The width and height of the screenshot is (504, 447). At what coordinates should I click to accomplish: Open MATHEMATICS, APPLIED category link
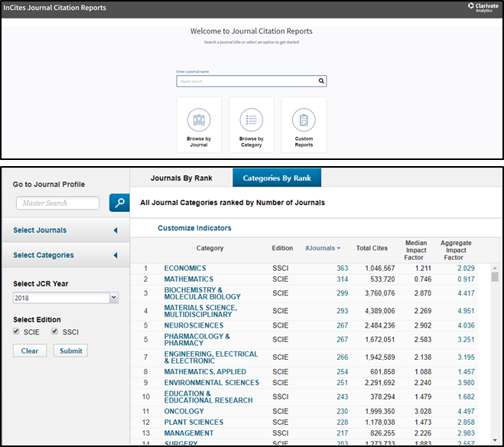coord(205,372)
